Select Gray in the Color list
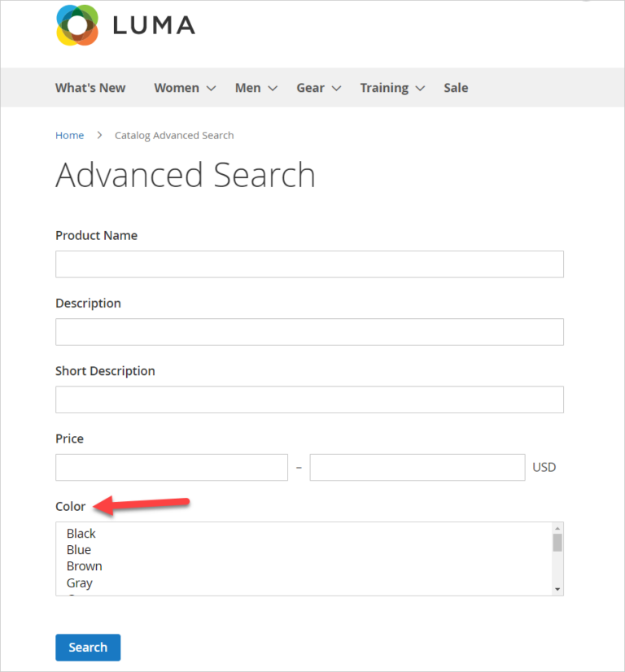The height and width of the screenshot is (672, 625). pos(80,583)
